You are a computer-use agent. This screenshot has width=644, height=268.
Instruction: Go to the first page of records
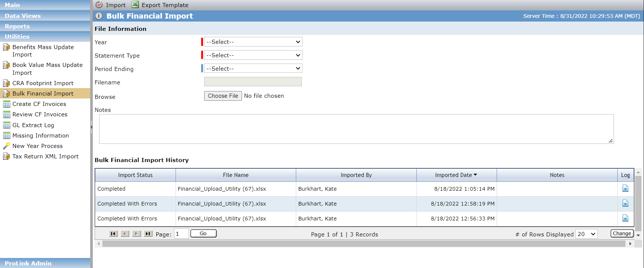[113, 234]
